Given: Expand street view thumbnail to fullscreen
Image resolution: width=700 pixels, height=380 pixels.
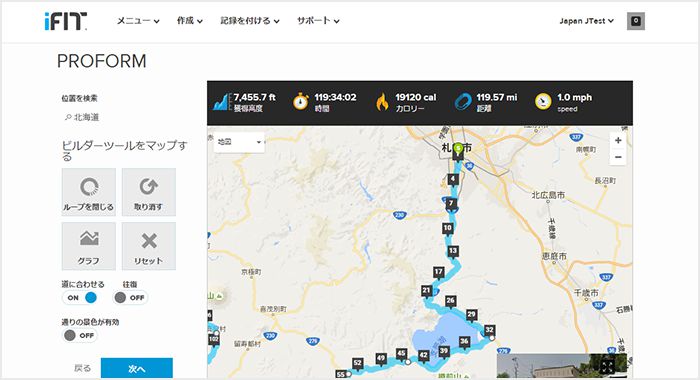Looking at the screenshot, I should 607,367.
